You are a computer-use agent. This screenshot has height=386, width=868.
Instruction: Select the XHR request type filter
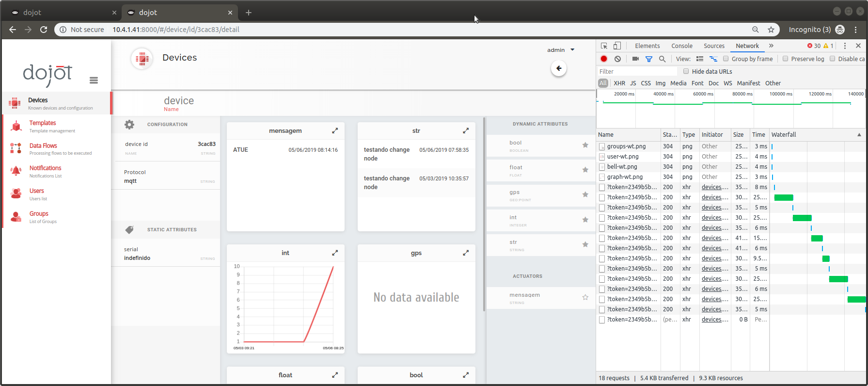(619, 83)
